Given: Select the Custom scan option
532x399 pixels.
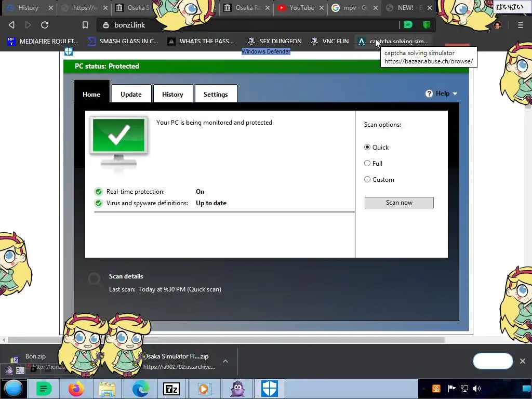Looking at the screenshot, I should click(x=367, y=179).
